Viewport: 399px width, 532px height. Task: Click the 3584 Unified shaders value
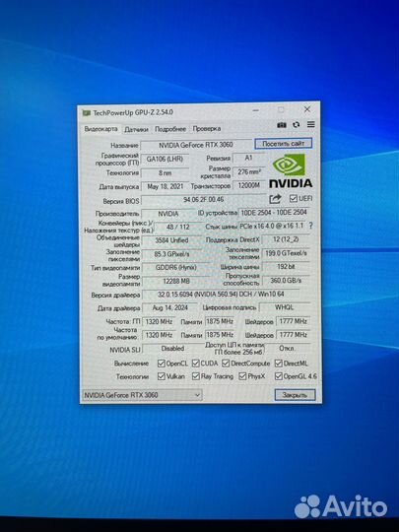(x=171, y=240)
